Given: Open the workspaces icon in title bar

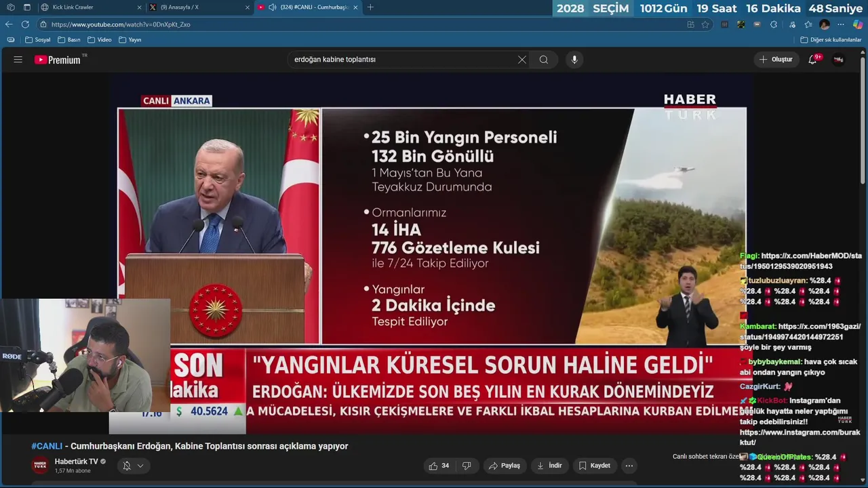Looking at the screenshot, I should (x=10, y=7).
